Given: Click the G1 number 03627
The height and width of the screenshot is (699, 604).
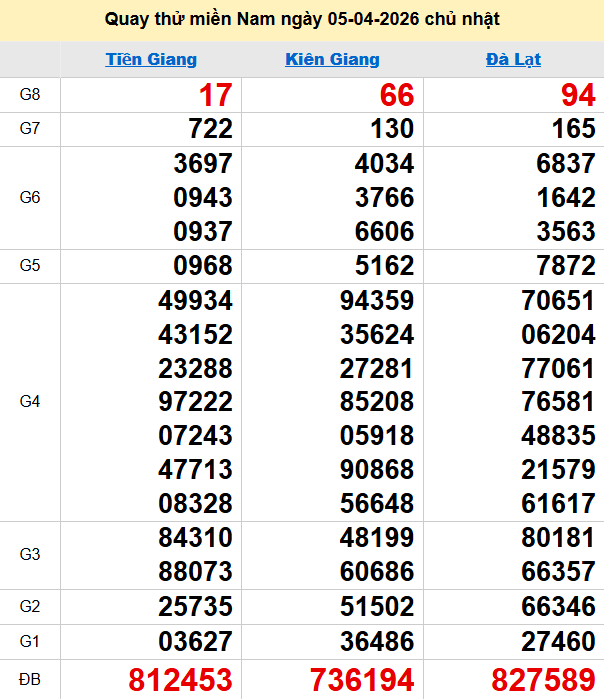Looking at the screenshot, I should click(x=196, y=641).
